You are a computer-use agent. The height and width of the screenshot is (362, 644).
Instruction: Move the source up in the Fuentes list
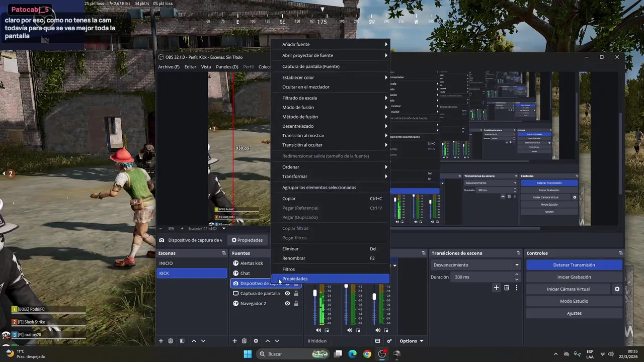(267, 341)
